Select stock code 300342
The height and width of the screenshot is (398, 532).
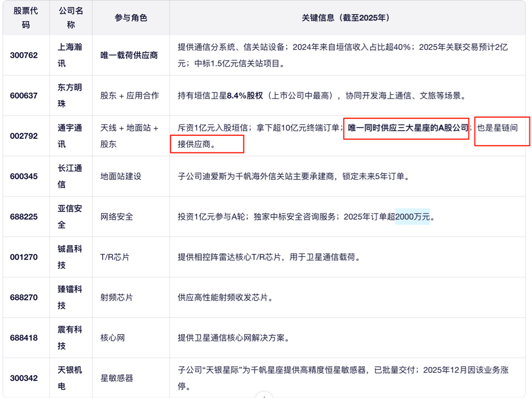coord(24,378)
